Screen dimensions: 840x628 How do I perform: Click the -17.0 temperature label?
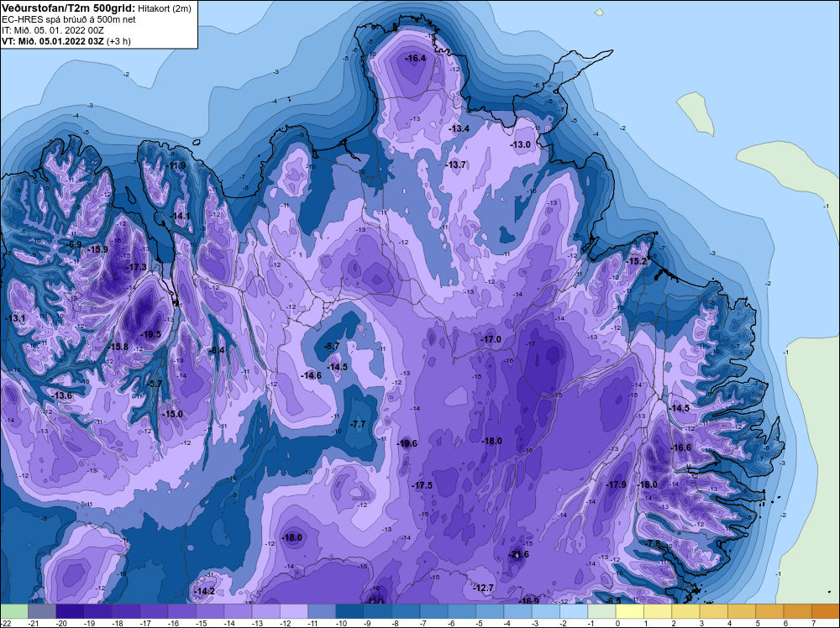491,339
